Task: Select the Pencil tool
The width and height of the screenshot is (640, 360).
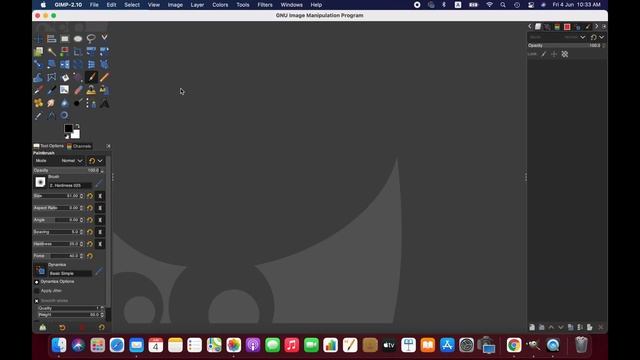Action: coord(104,77)
